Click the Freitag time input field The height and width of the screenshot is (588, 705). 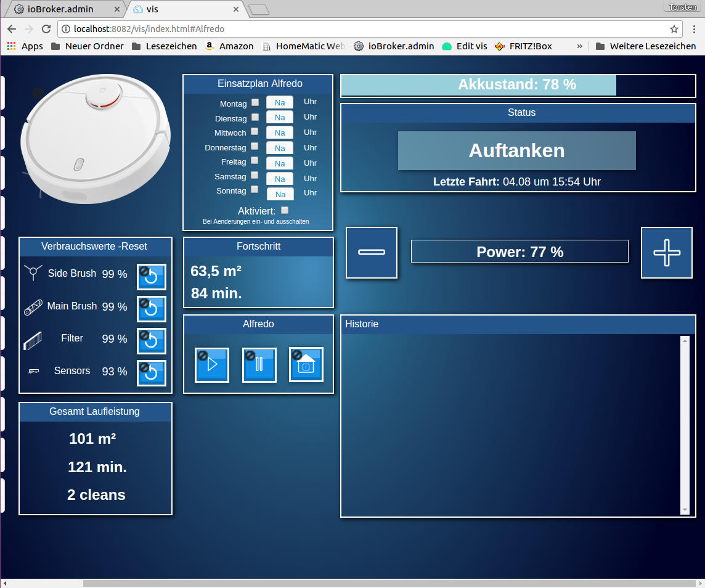pos(280,163)
